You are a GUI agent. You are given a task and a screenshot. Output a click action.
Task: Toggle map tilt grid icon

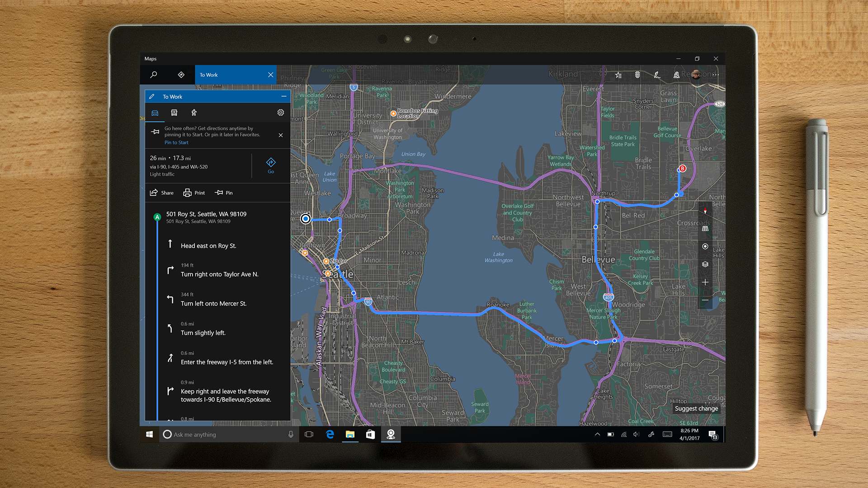pos(705,229)
